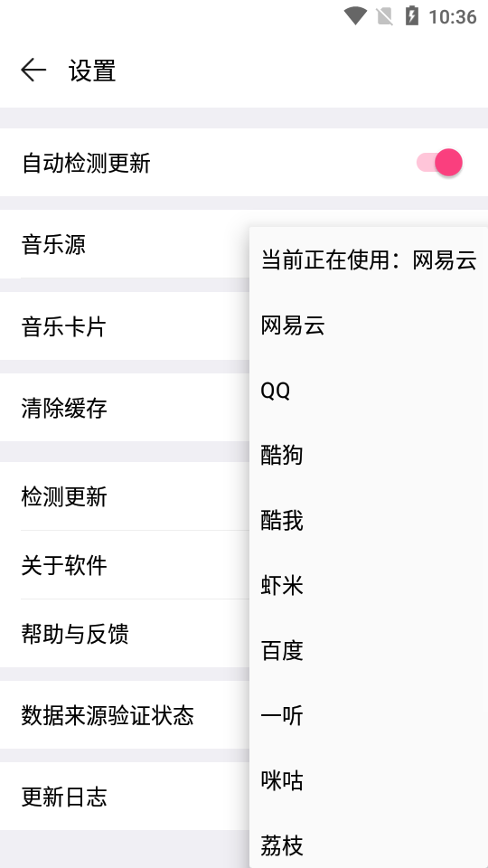Select 网易云 from the source list
488x868 pixels.
pyautogui.click(x=369, y=325)
